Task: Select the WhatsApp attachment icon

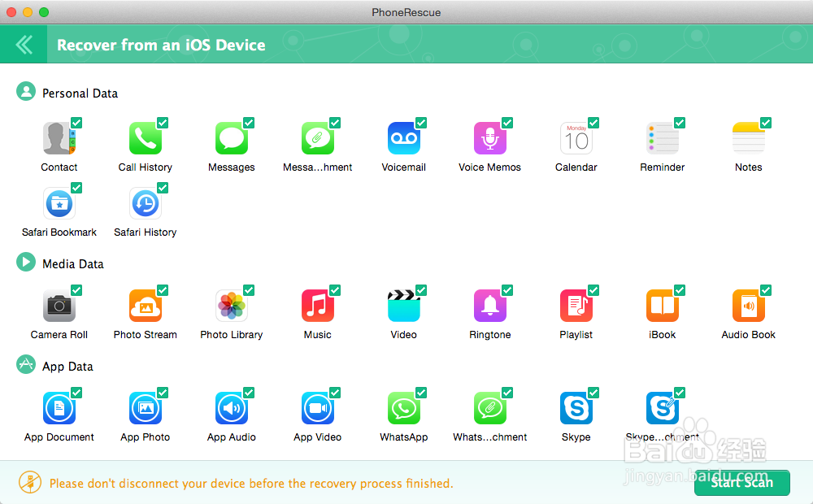Action: (x=490, y=408)
